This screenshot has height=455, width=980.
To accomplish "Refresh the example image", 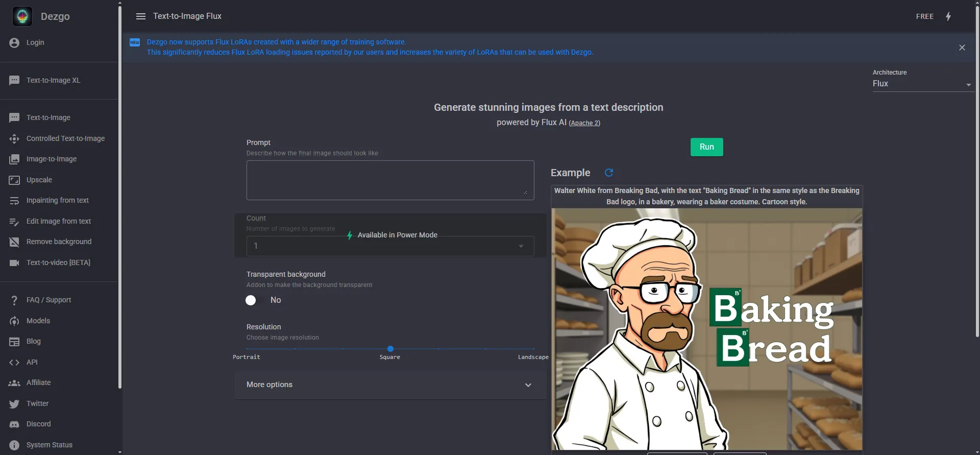I will (x=608, y=173).
